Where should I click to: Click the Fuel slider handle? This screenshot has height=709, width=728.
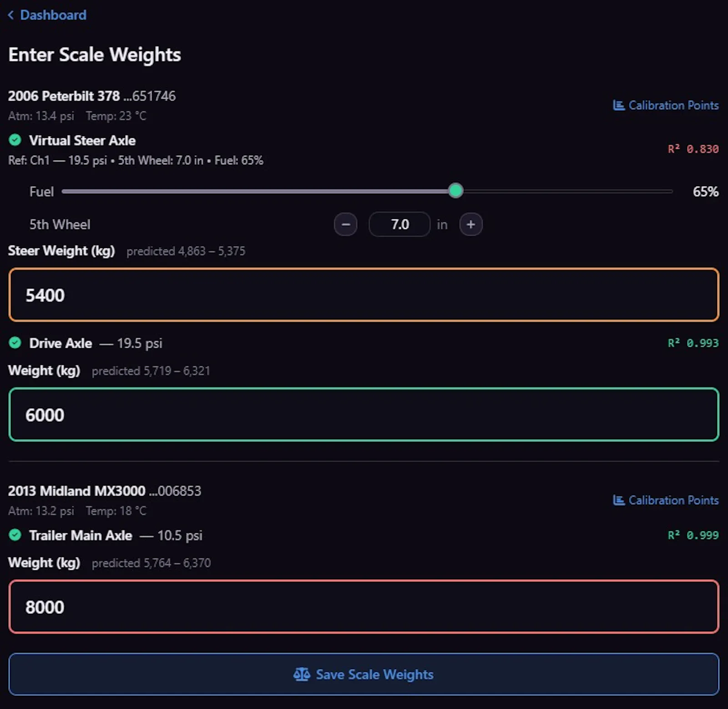tap(455, 191)
